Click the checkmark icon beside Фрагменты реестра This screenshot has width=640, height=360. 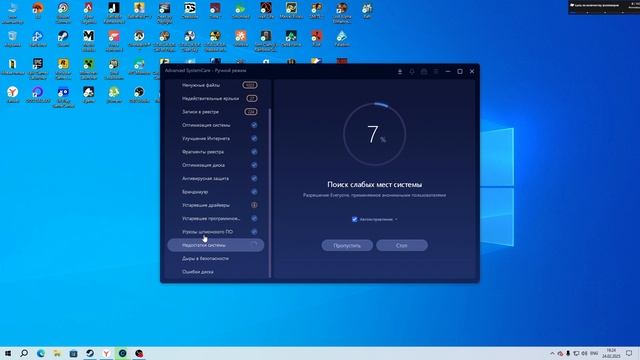[x=254, y=152]
